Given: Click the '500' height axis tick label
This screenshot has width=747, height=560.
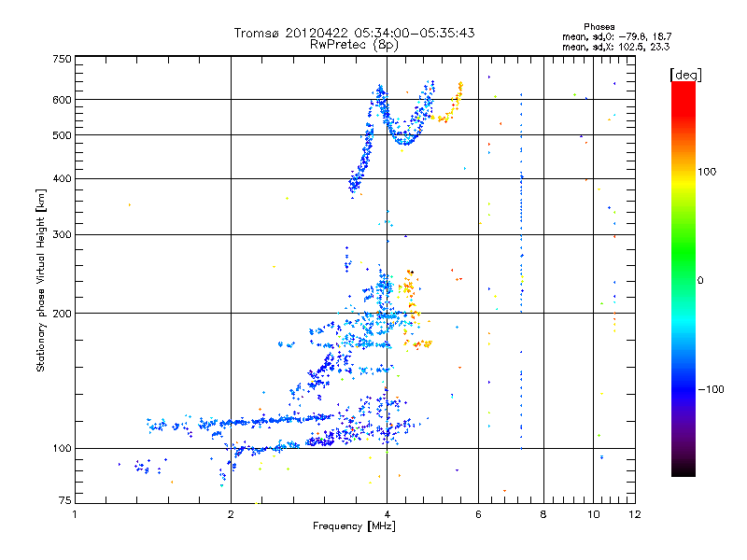Looking at the screenshot, I should [x=63, y=135].
